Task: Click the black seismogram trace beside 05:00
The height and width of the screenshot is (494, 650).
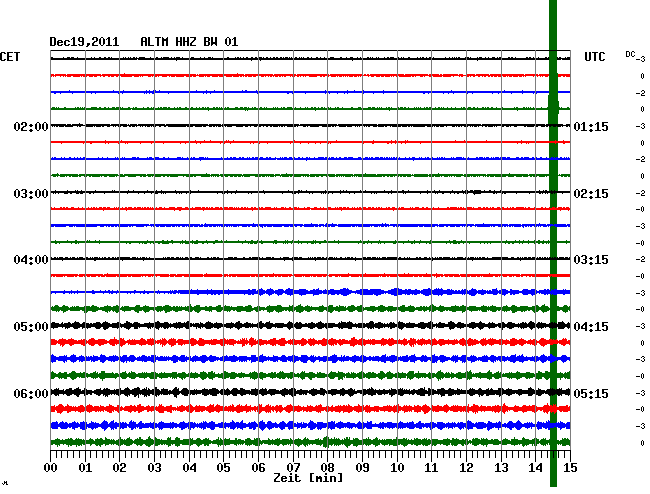Action: pyautogui.click(x=310, y=325)
